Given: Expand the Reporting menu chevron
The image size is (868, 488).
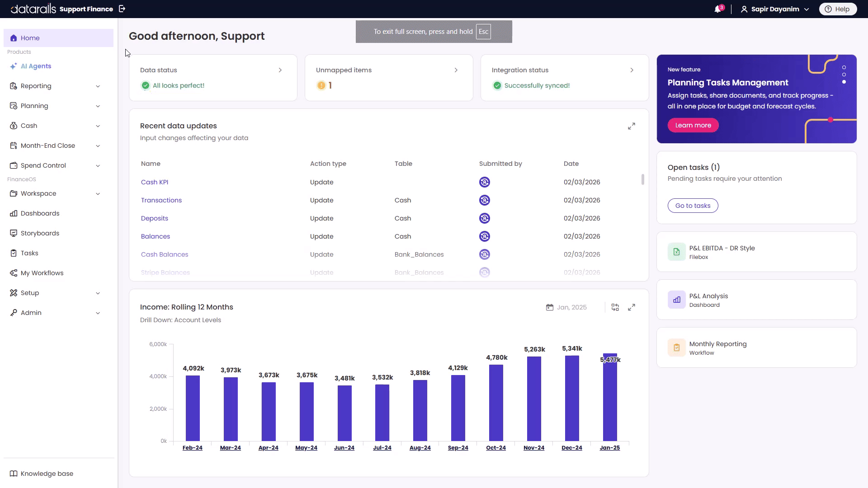Looking at the screenshot, I should (x=98, y=86).
